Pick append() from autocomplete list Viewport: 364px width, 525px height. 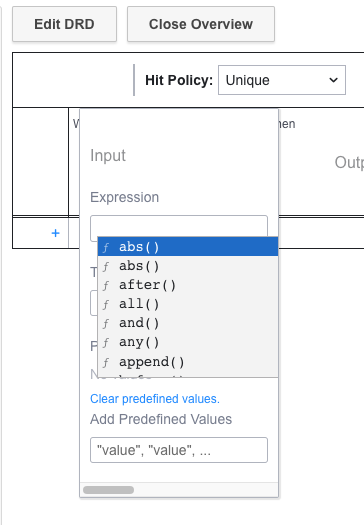(188, 362)
